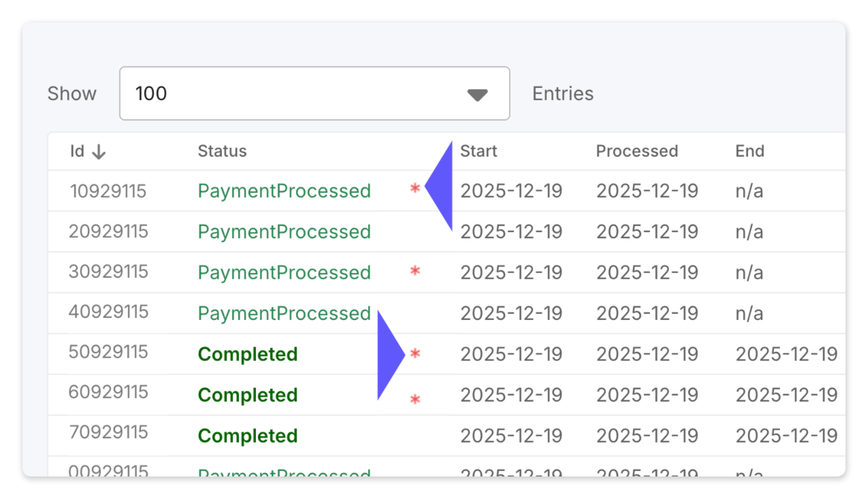The width and height of the screenshot is (868, 499).
Task: Select the Status column header
Action: pyautogui.click(x=222, y=151)
